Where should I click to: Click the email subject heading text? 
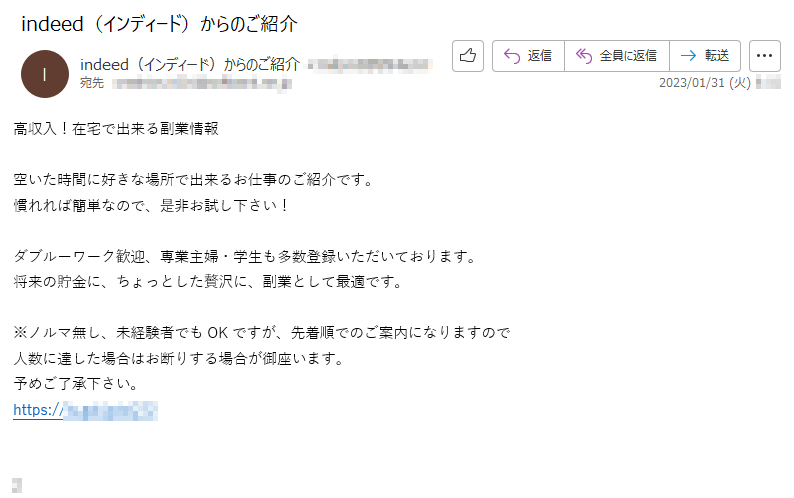(159, 24)
